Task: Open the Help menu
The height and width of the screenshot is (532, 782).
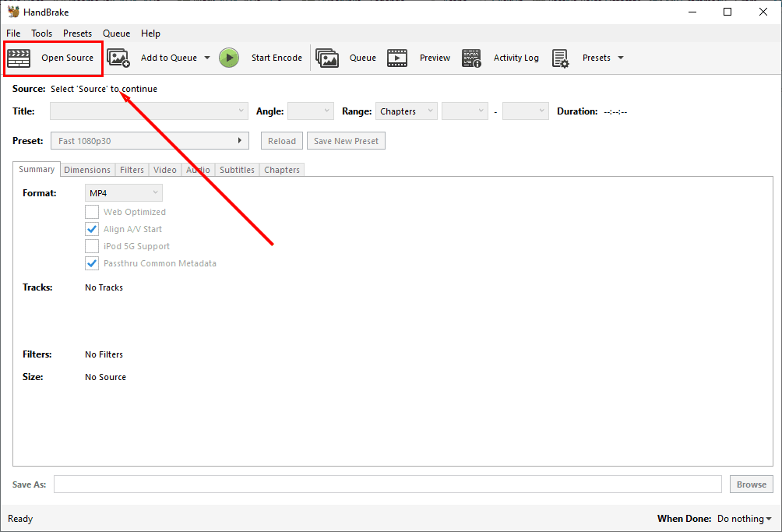Action: (150, 33)
